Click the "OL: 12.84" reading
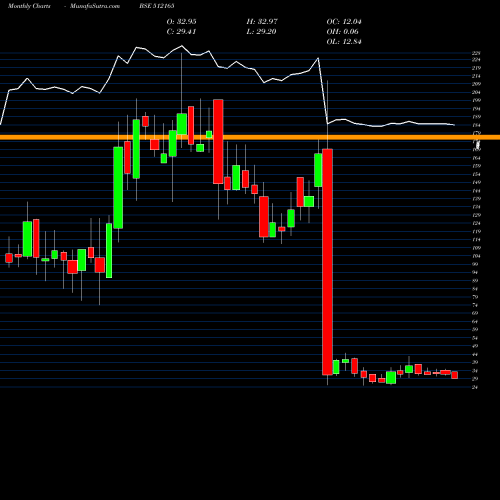500x500 pixels. click(344, 42)
